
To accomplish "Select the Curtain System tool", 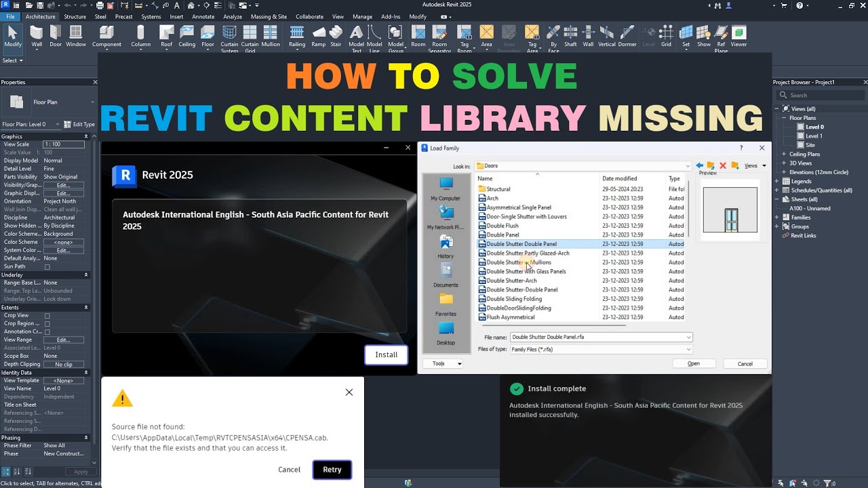I will pyautogui.click(x=230, y=39).
